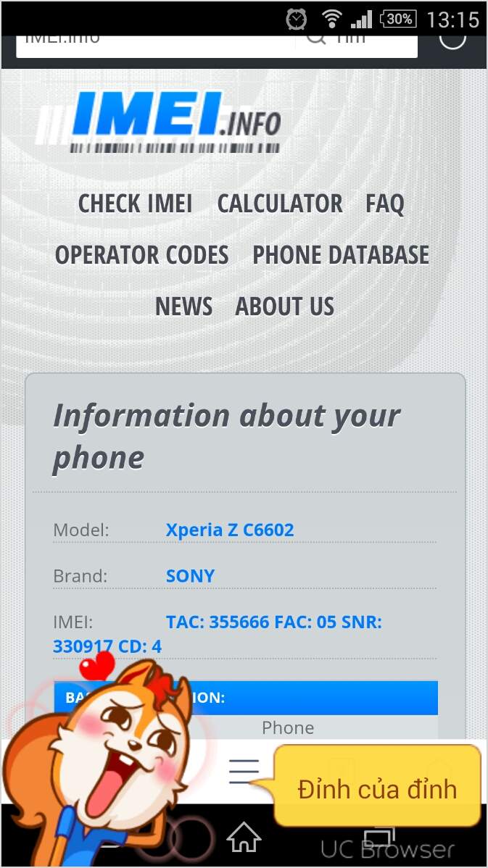Click the 'Information about your phone' heading
Viewport: 488px width, 868px height.
(x=226, y=436)
